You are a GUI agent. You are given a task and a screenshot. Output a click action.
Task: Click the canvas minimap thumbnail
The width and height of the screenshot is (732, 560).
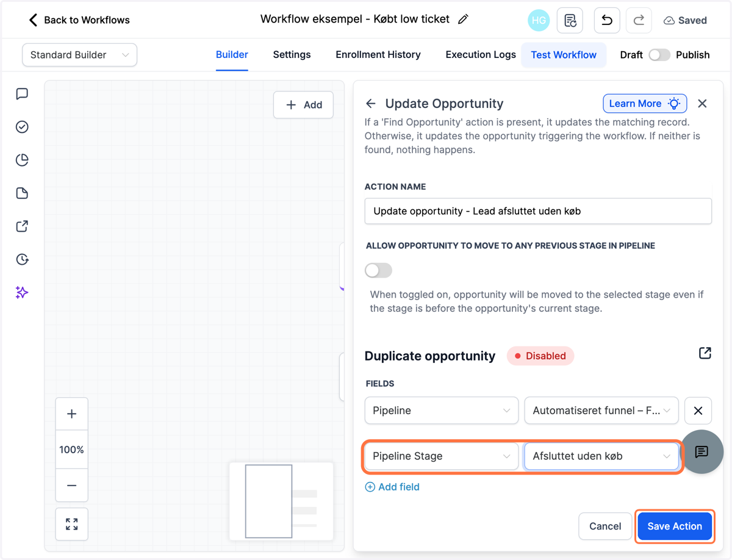(x=281, y=501)
